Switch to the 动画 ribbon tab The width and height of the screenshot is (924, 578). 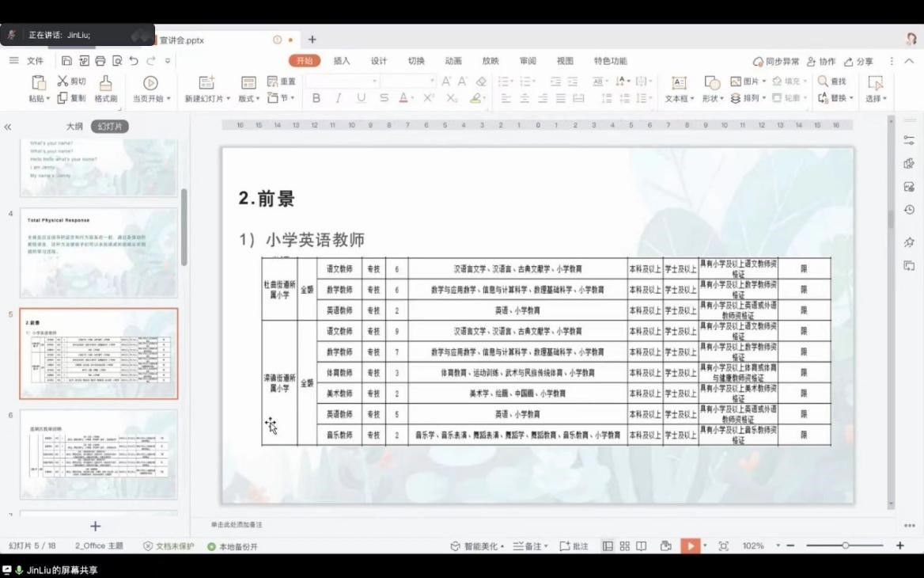pyautogui.click(x=453, y=61)
